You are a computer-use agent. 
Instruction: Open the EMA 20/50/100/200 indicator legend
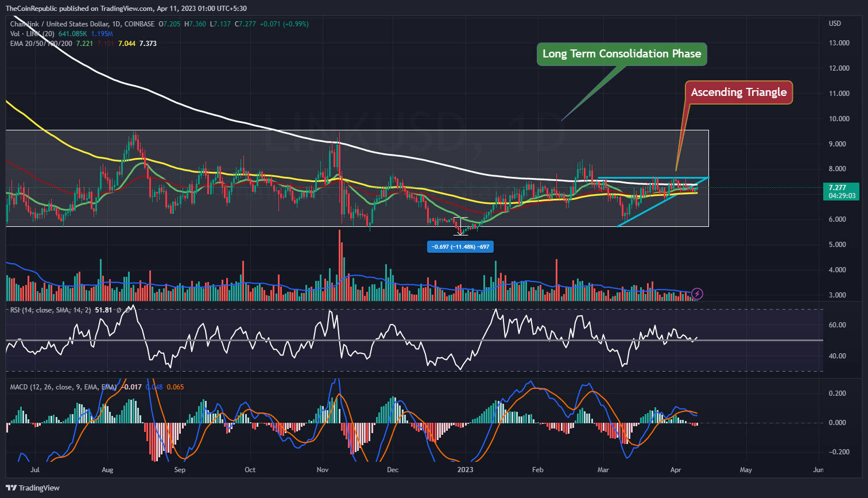[41, 43]
